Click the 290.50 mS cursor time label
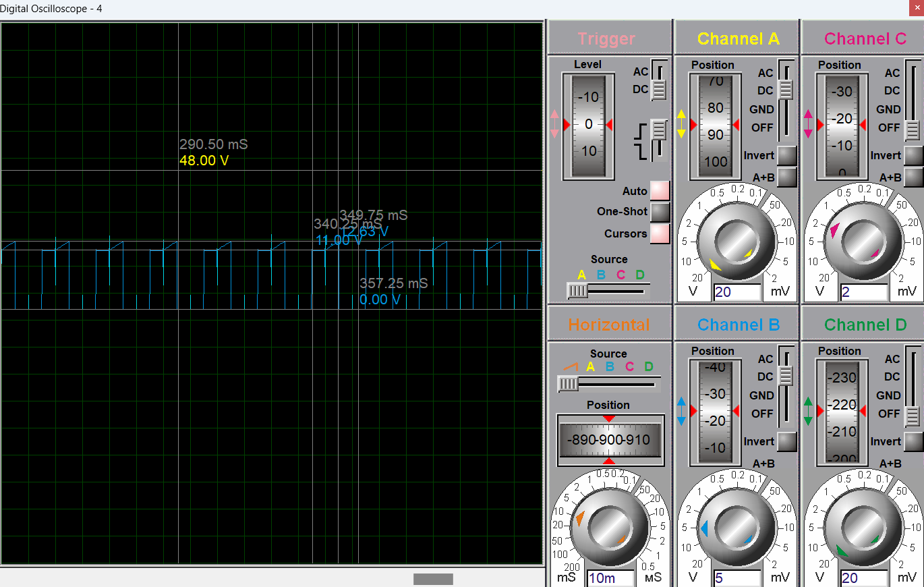This screenshot has width=924, height=587. (214, 144)
